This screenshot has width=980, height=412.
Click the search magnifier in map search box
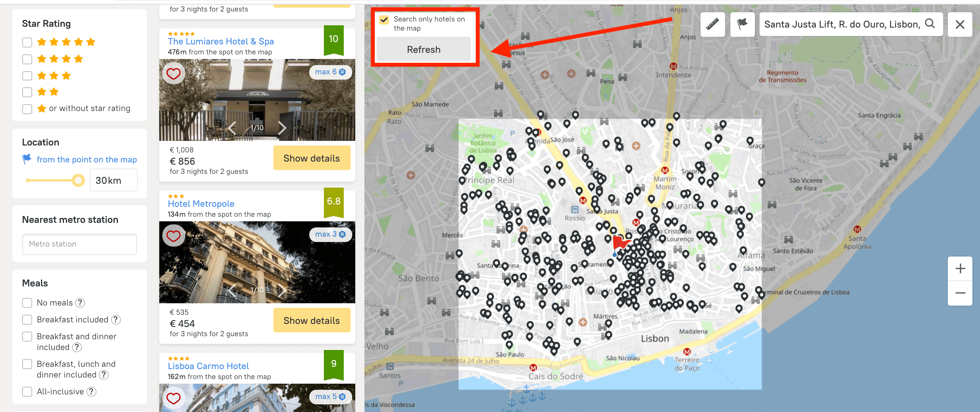[930, 24]
